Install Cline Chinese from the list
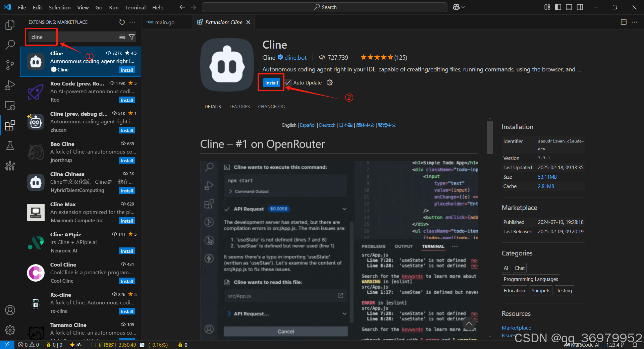This screenshot has height=349, width=644. point(127,191)
